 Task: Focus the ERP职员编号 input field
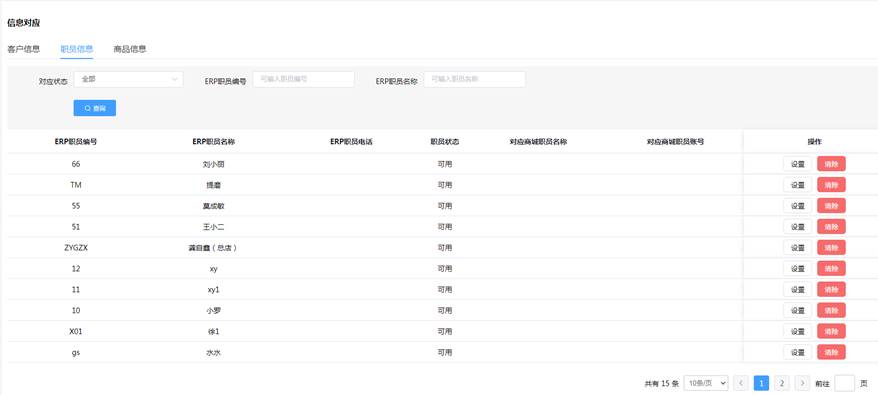click(303, 80)
